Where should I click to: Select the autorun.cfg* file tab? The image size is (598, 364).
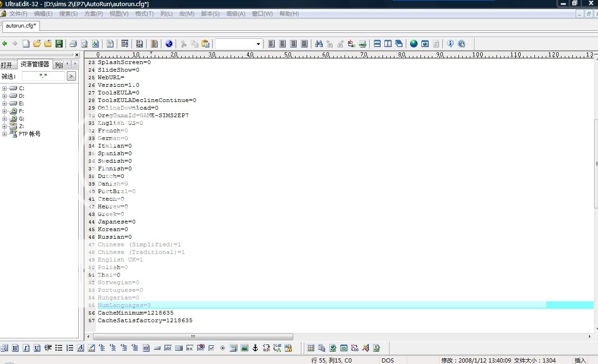(x=21, y=25)
